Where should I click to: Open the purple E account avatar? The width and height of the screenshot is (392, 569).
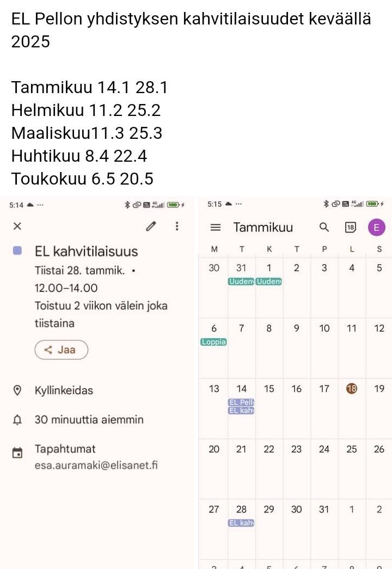377,228
